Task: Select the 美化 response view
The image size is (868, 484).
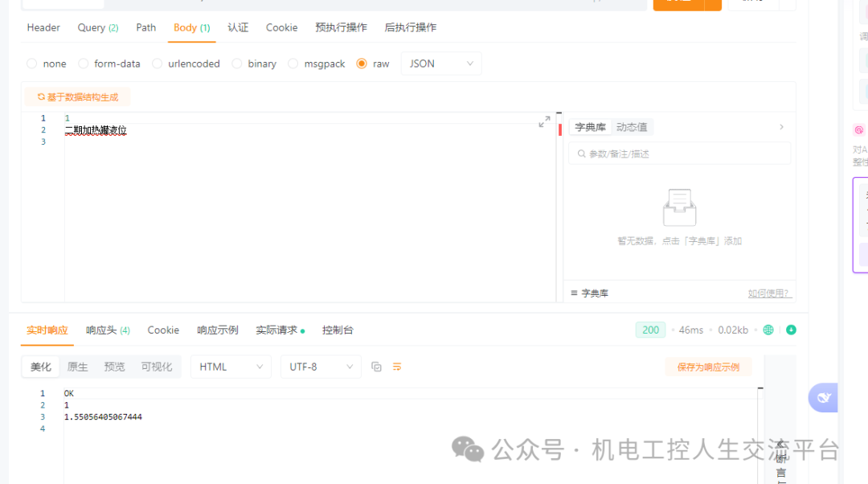Action: (x=40, y=367)
